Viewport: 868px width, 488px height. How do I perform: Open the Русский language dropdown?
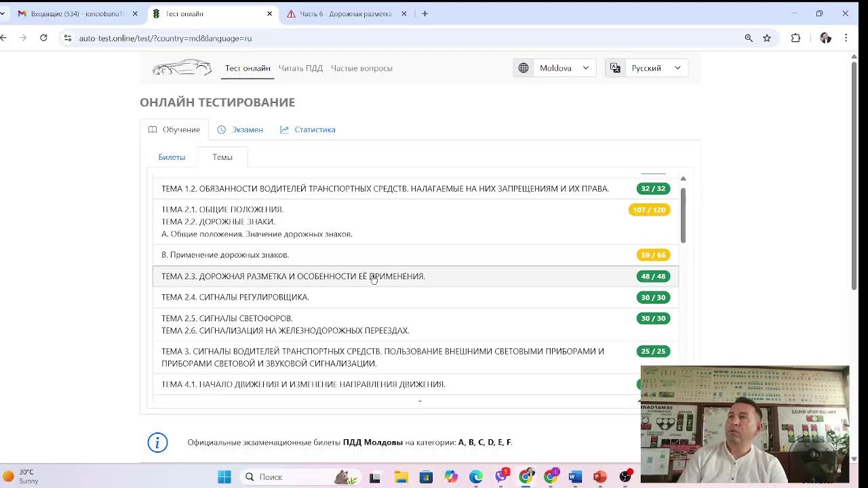pyautogui.click(x=646, y=68)
